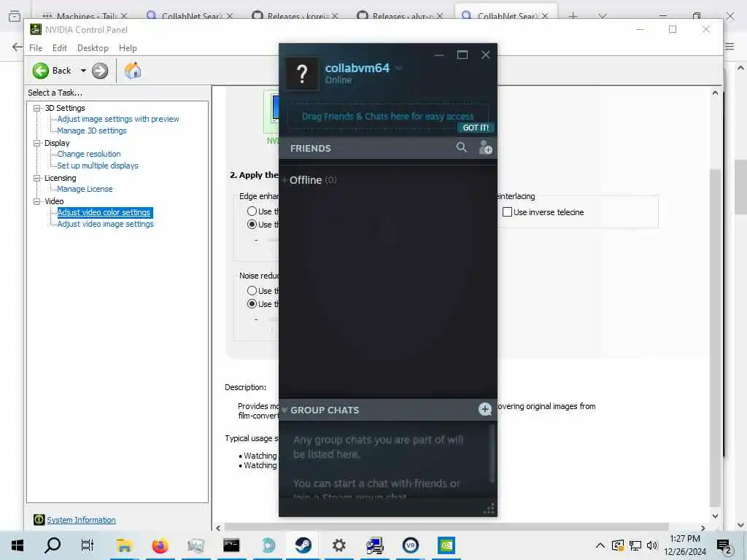Collapse the Display tree node
Image resolution: width=747 pixels, height=560 pixels.
[36, 143]
